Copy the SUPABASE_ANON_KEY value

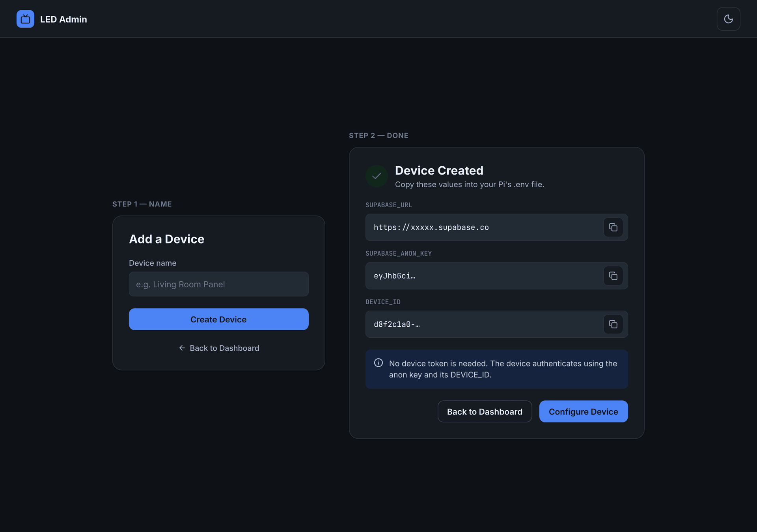613,276
